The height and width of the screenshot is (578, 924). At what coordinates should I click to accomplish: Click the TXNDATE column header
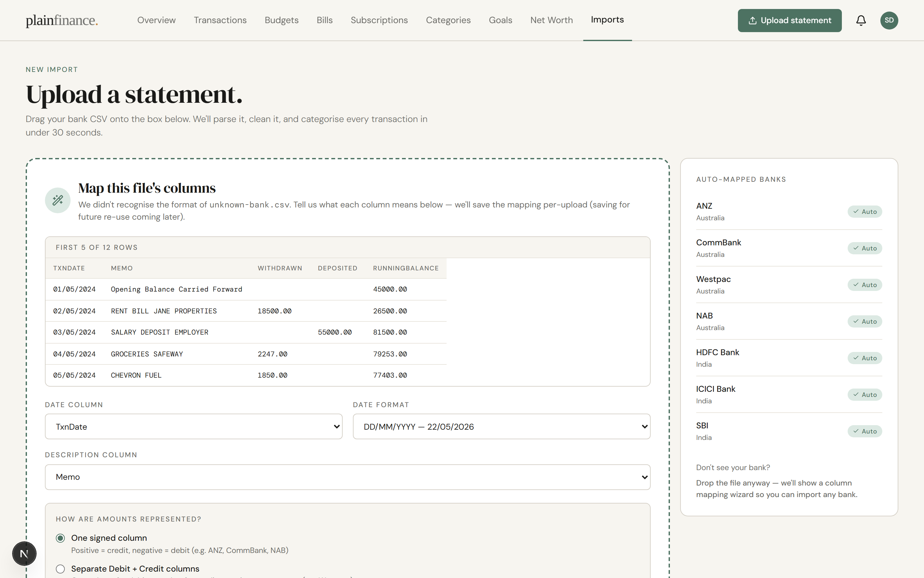(x=69, y=268)
